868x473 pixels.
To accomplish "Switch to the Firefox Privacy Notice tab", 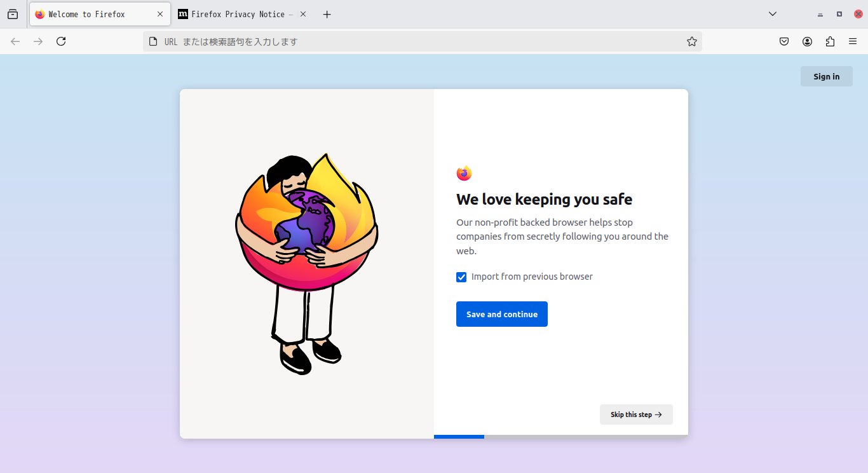I will pyautogui.click(x=242, y=14).
